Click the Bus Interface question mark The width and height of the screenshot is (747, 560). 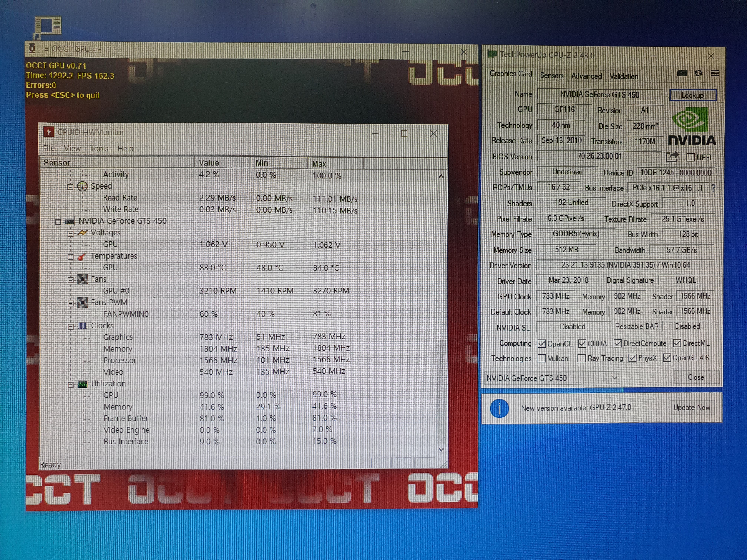click(713, 188)
